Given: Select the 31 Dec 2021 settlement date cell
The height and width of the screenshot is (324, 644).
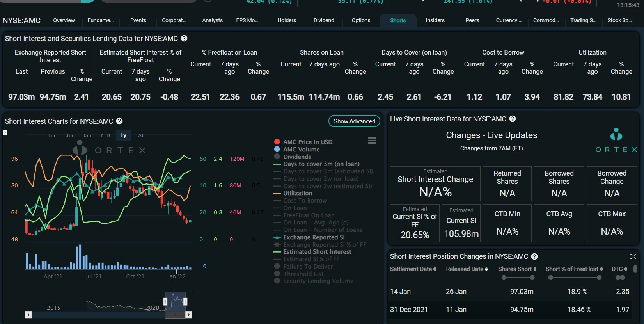Looking at the screenshot, I should (409, 310).
